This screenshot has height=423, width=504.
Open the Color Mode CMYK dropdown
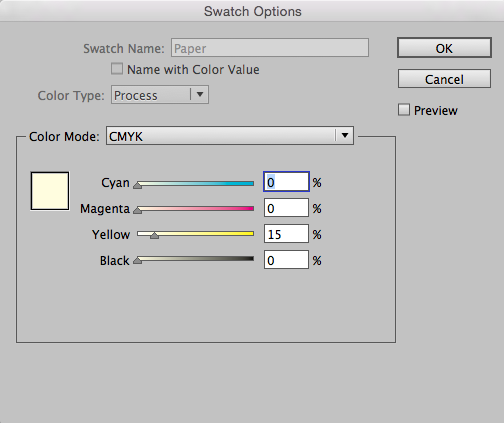click(230, 135)
